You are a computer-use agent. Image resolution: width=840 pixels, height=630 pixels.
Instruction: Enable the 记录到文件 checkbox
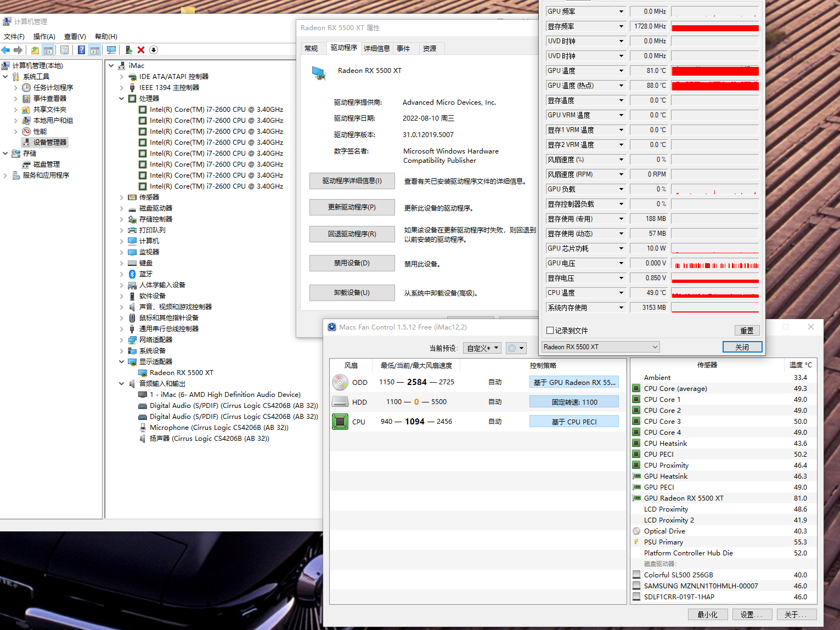[550, 331]
